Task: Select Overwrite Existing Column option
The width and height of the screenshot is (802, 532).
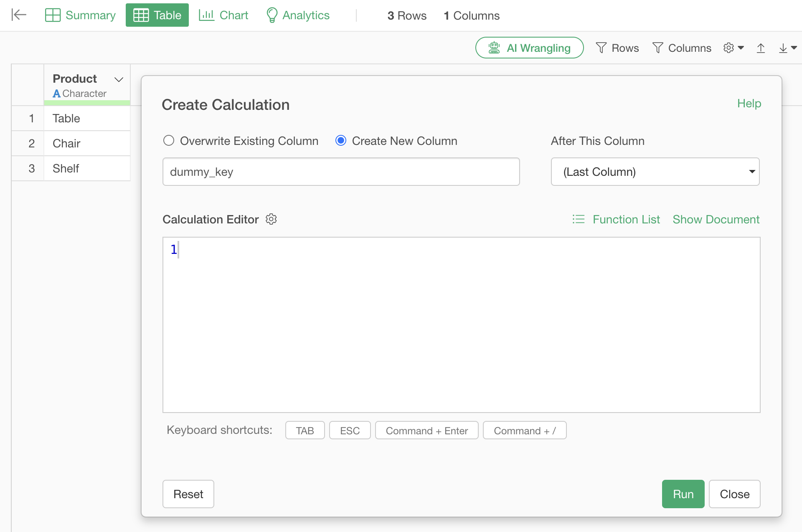Action: click(169, 141)
